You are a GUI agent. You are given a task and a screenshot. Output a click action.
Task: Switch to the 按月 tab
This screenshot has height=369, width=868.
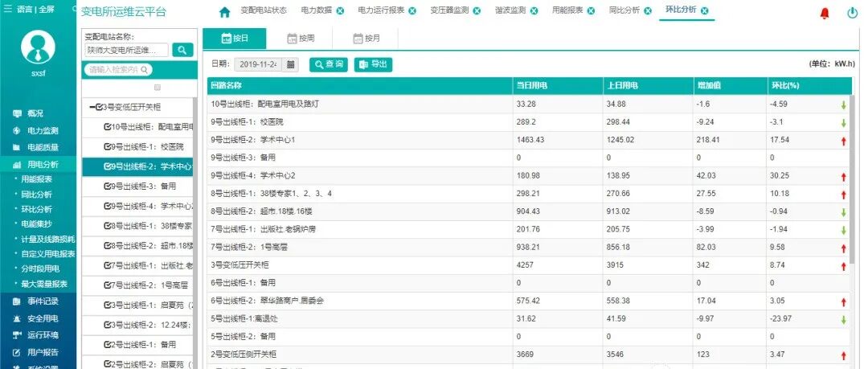click(366, 39)
